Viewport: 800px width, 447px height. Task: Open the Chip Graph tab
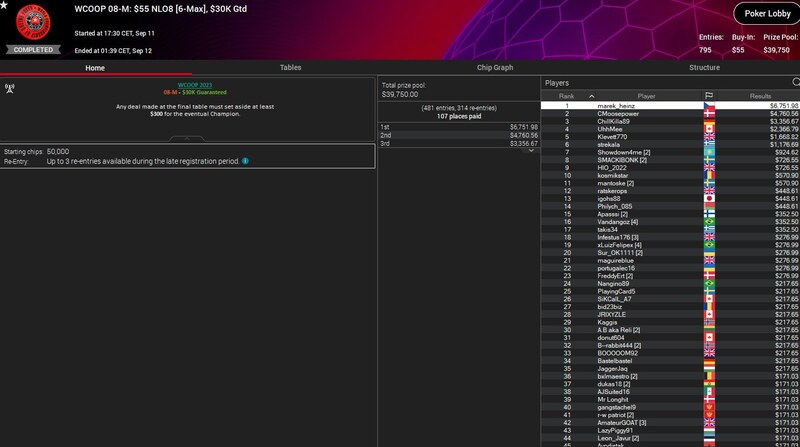coord(494,68)
